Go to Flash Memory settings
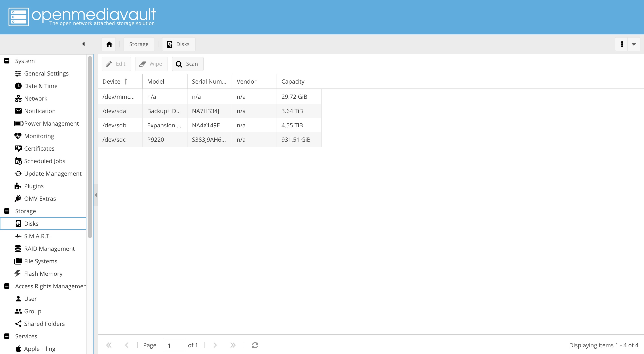The width and height of the screenshot is (644, 354). pyautogui.click(x=43, y=274)
